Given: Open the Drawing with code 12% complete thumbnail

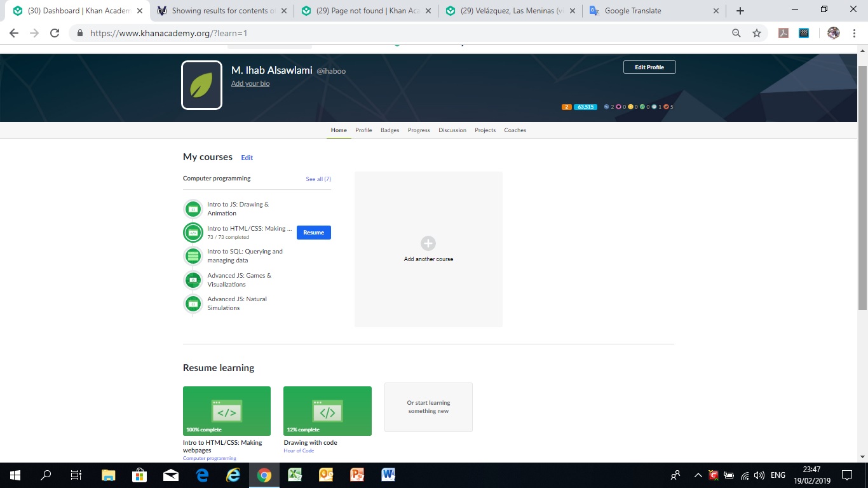Looking at the screenshot, I should click(x=327, y=411).
